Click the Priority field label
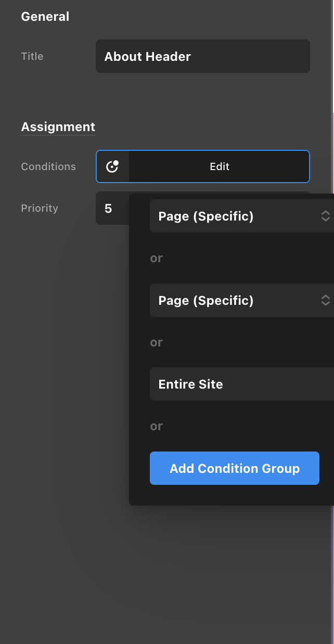Screen dimensions: 334x644 pyautogui.click(x=40, y=208)
